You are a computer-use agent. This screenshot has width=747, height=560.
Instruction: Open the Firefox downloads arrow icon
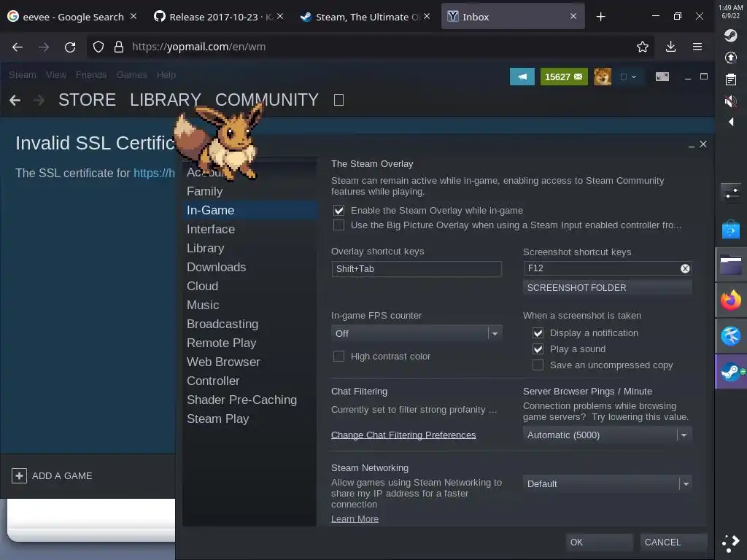(671, 47)
